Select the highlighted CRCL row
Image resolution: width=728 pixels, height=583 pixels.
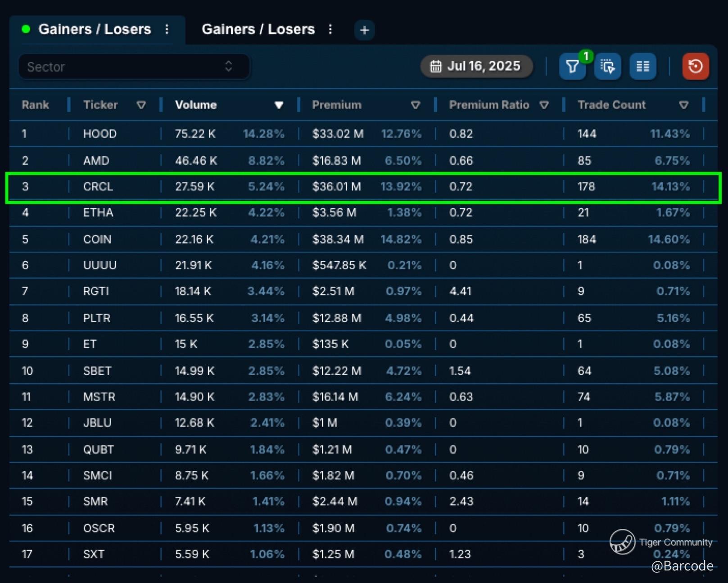[98, 187]
